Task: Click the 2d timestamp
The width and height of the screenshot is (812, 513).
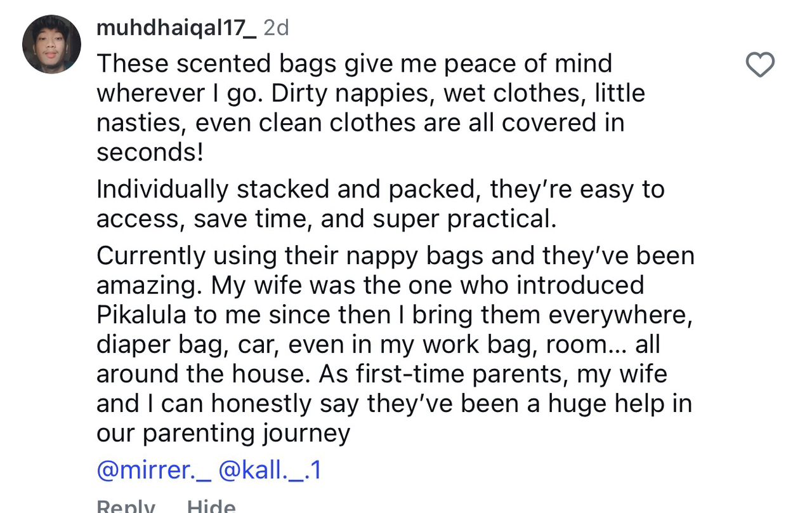Action: pos(275,28)
